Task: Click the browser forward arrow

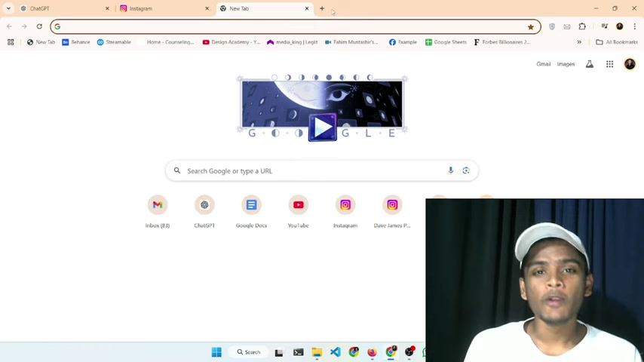Action: [x=24, y=26]
